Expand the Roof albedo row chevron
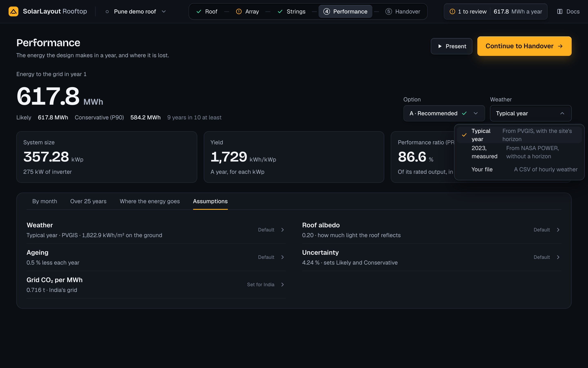This screenshot has width=588, height=368. (558, 230)
